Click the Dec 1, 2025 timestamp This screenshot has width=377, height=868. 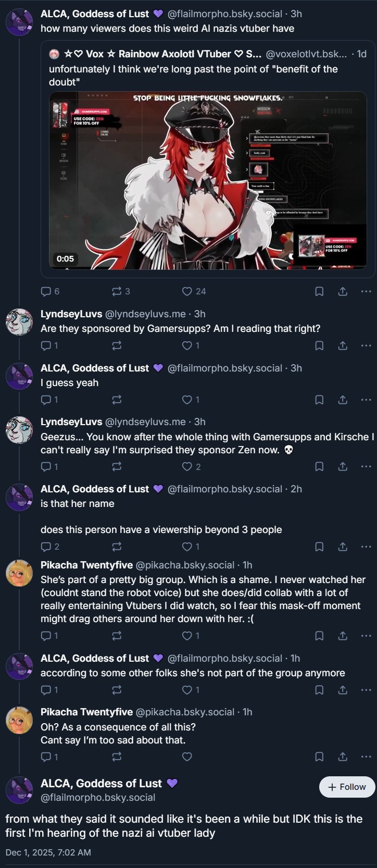click(48, 852)
